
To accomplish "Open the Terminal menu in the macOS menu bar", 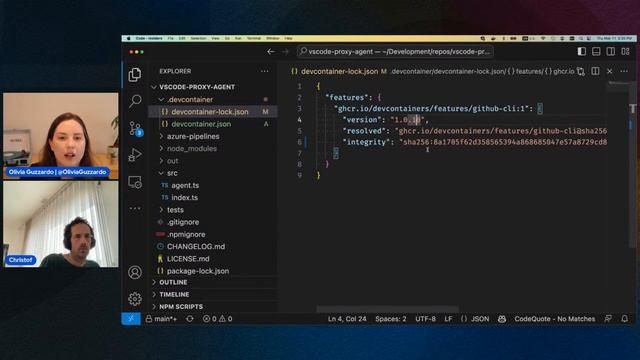I will (x=254, y=38).
